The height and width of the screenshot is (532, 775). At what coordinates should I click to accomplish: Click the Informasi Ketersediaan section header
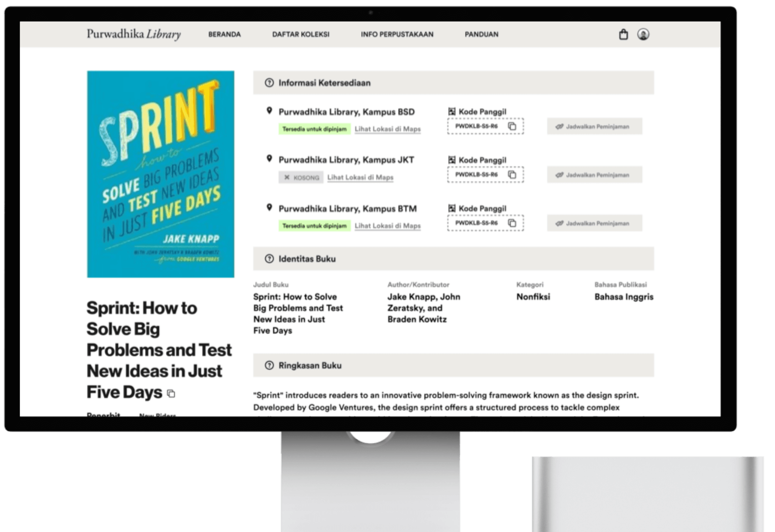[453, 83]
